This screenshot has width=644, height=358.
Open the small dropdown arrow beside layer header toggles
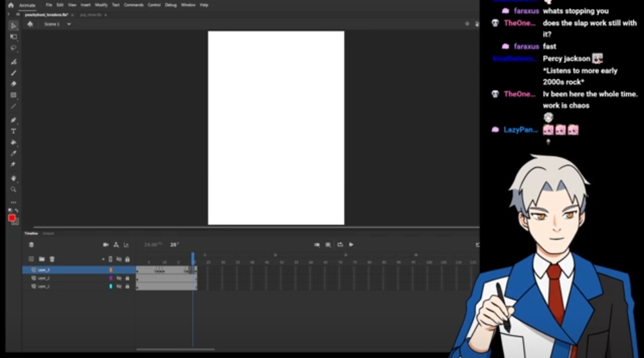coord(103,259)
